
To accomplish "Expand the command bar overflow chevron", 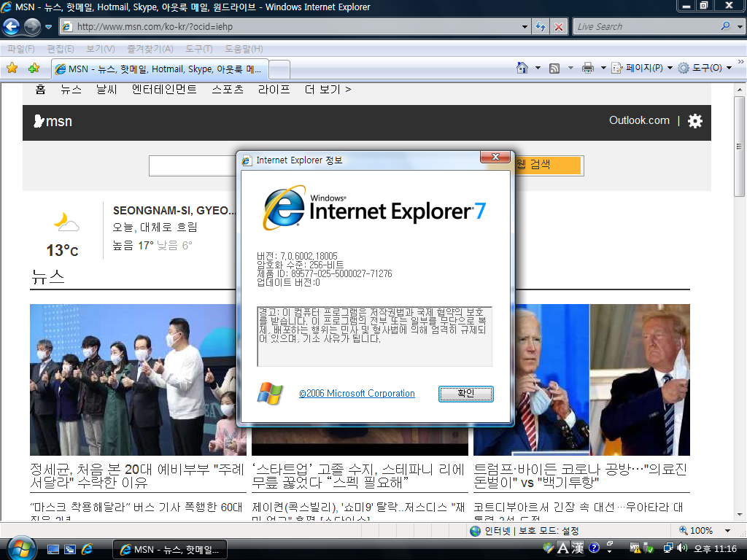I will pos(741,62).
